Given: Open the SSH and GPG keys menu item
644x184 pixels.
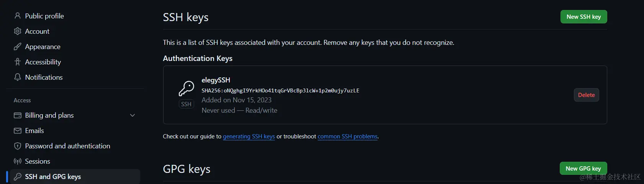Looking at the screenshot, I should coord(53,177).
